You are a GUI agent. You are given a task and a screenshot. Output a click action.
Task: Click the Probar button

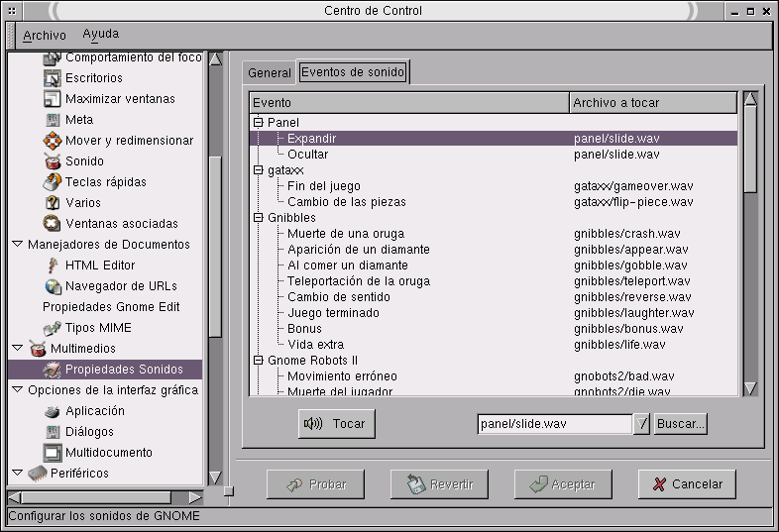[x=315, y=484]
